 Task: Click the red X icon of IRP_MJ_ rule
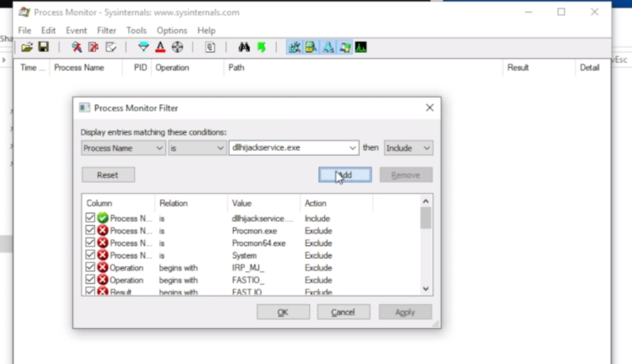coord(103,267)
